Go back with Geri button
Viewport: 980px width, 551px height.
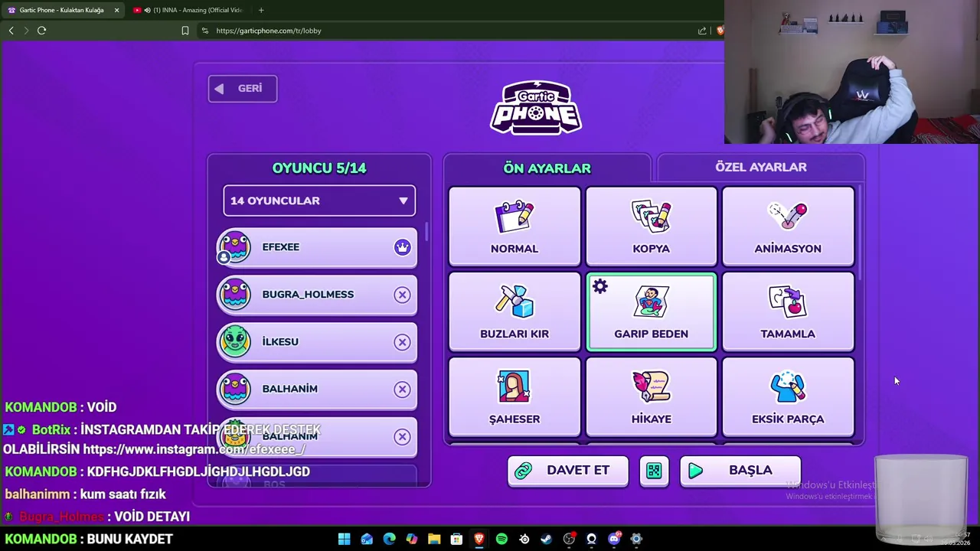243,88
